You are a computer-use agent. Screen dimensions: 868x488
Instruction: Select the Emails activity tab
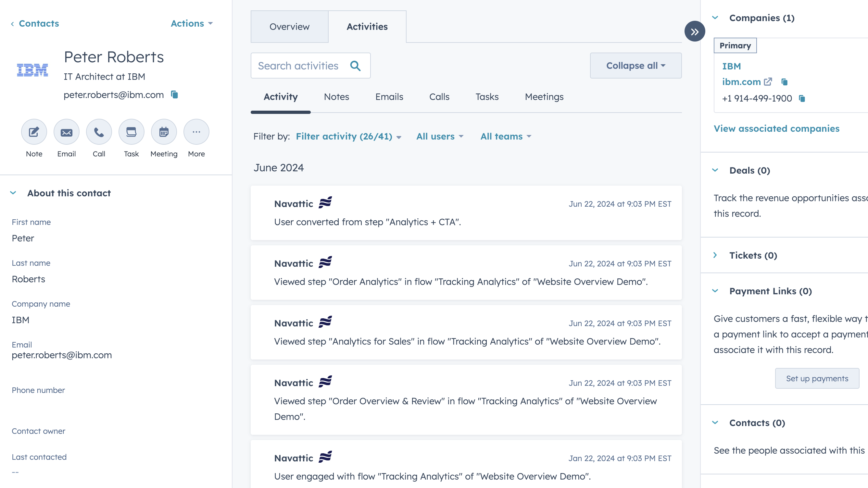(389, 97)
